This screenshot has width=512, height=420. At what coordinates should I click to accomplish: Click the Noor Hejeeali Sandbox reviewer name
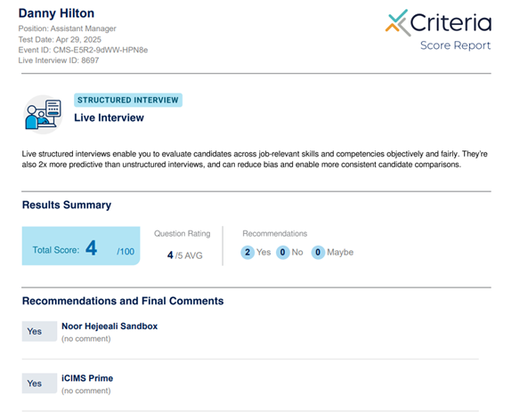[110, 326]
